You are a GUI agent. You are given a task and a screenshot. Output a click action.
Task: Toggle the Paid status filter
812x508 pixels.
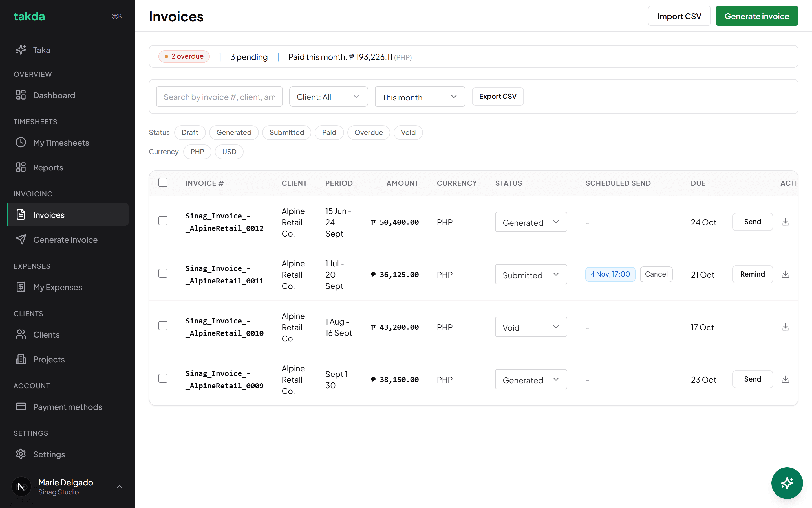(329, 132)
